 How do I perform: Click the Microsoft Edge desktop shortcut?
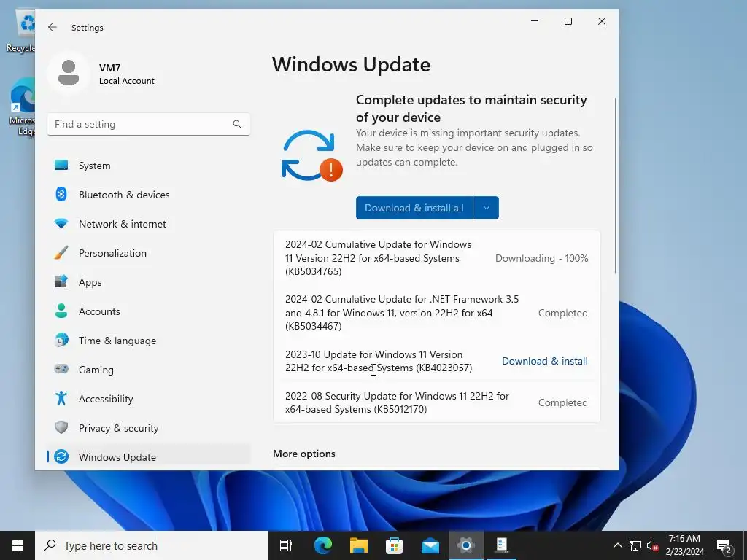[x=21, y=107]
